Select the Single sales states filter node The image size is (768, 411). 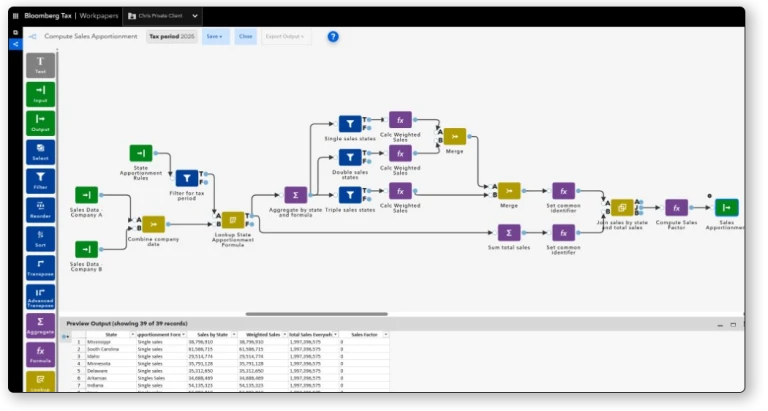[350, 124]
